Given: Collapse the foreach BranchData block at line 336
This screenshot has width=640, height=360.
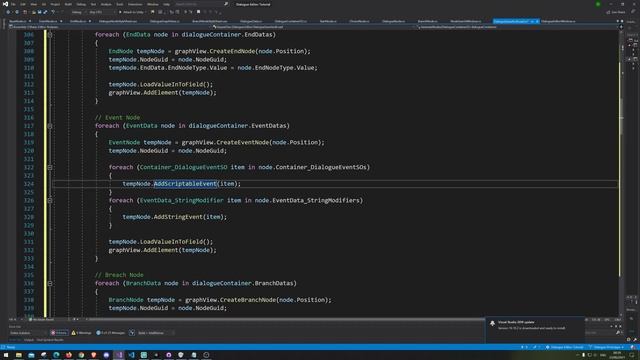Looking at the screenshot, I should pos(50,283).
